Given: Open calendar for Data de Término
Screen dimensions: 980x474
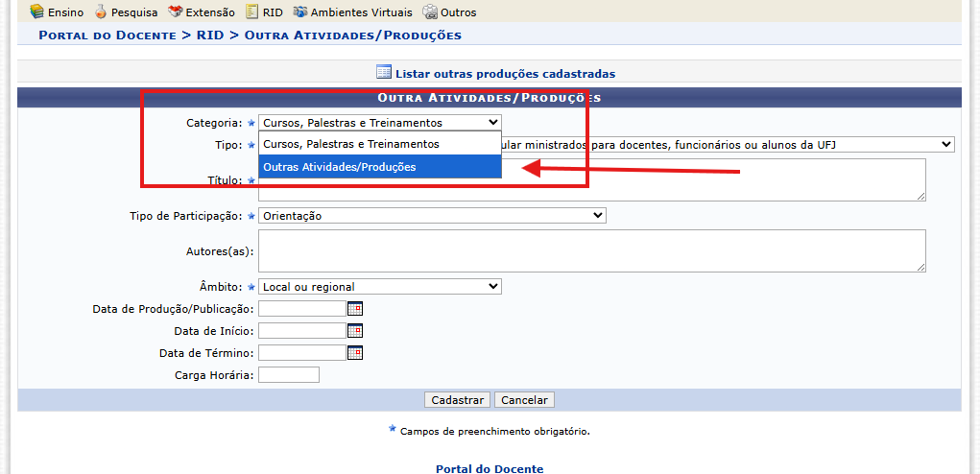Looking at the screenshot, I should 355,353.
